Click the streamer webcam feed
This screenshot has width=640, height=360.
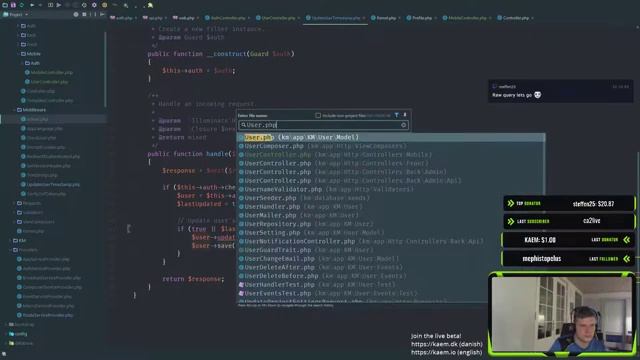point(562,313)
